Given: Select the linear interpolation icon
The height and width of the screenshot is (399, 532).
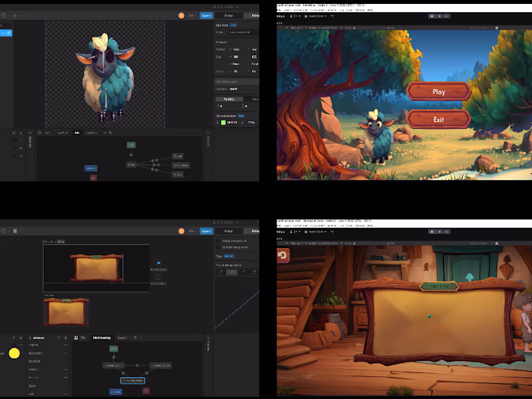Looking at the screenshot, I should click(x=232, y=272).
